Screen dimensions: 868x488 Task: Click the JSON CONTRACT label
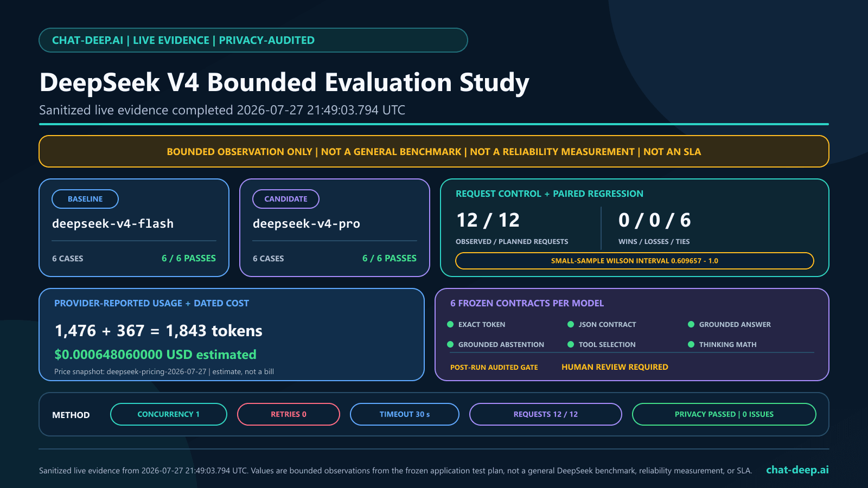click(607, 324)
